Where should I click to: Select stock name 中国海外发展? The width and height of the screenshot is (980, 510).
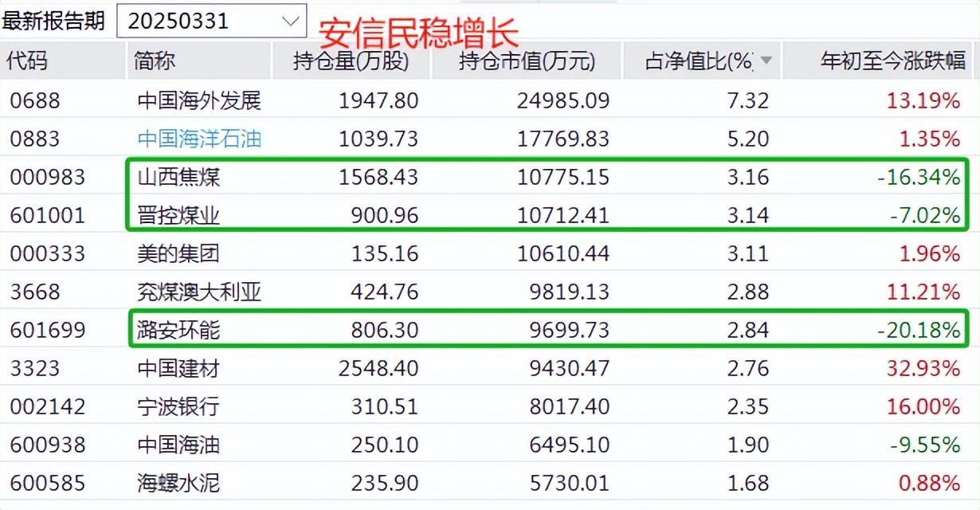point(199,100)
